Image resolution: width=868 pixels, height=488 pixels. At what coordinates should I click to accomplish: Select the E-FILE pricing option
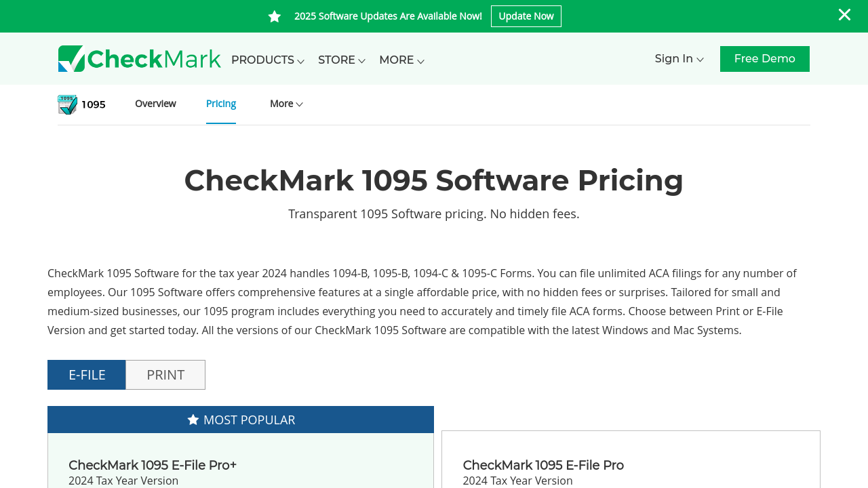tap(86, 375)
